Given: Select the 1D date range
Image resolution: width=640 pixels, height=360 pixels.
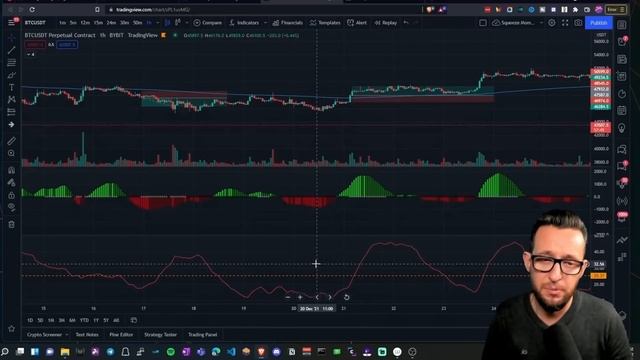Looking at the screenshot, I should [x=30, y=320].
